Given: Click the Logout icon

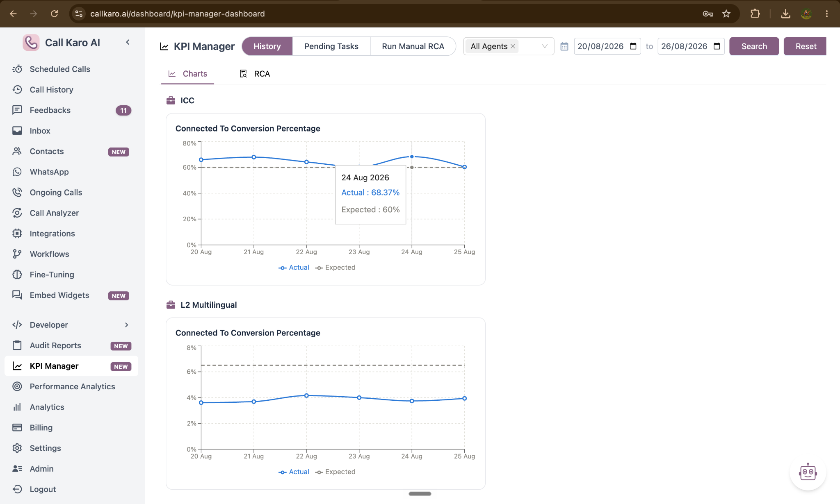Looking at the screenshot, I should [x=17, y=489].
